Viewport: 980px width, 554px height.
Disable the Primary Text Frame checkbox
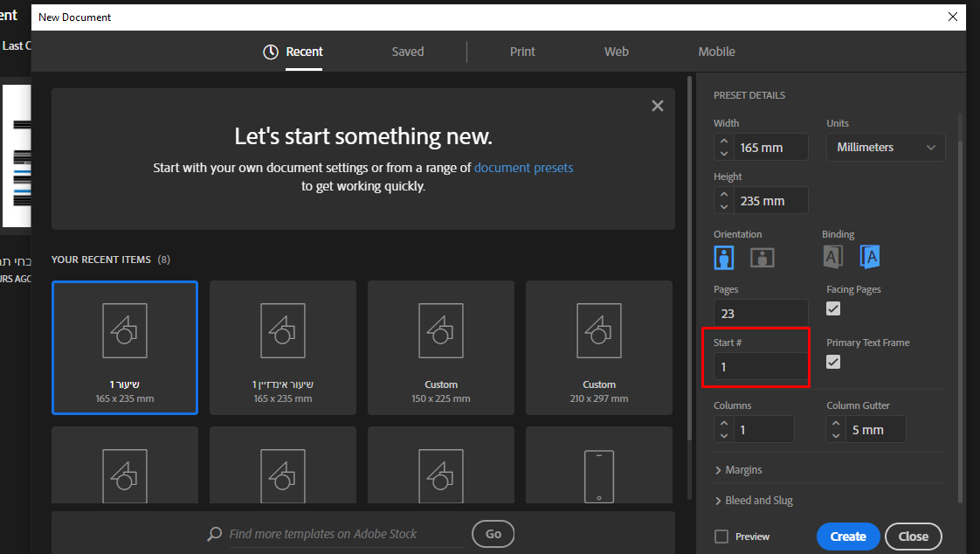(833, 362)
